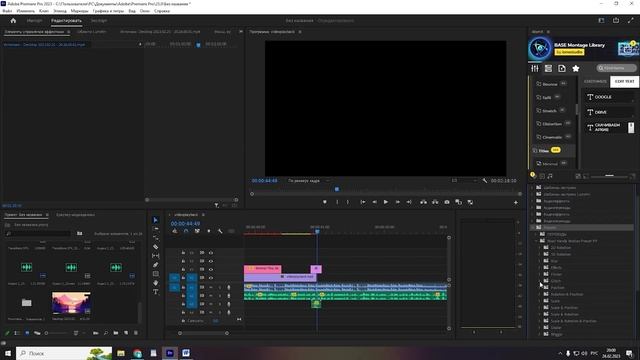Mute audio track A1
This screenshot has width=640, height=360.
211,288
